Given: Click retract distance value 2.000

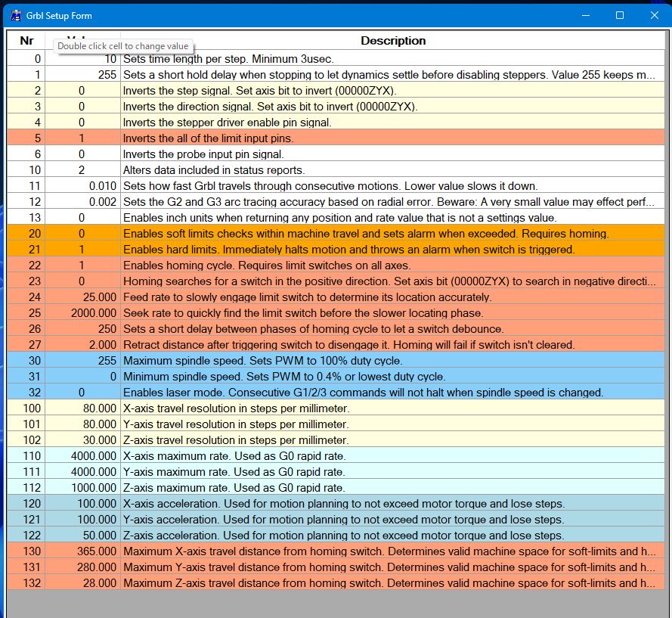Looking at the screenshot, I should tap(82, 344).
